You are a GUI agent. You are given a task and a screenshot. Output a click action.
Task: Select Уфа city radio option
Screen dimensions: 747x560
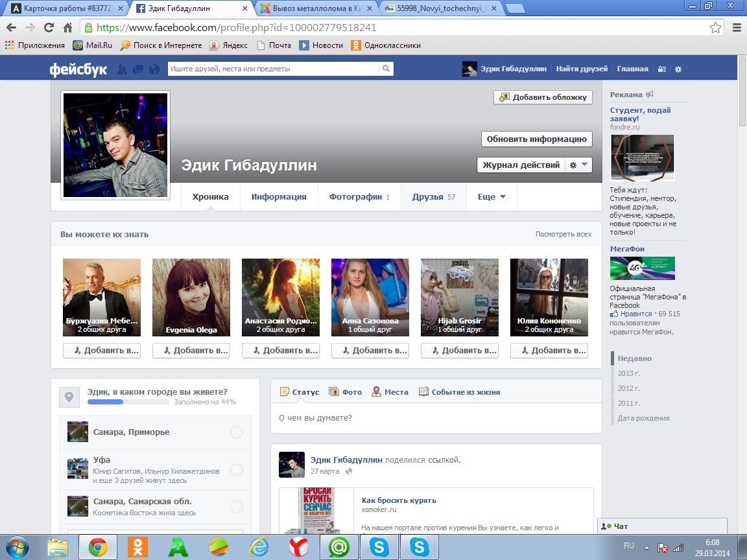coord(236,470)
